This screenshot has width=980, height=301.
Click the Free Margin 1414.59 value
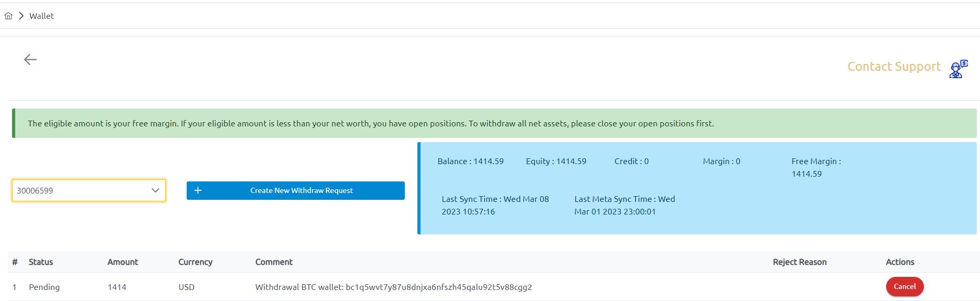point(816,167)
